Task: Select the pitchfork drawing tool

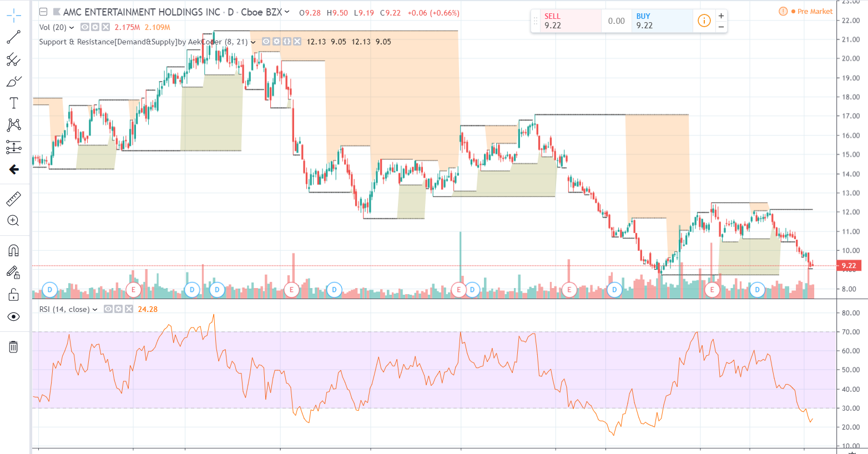Action: 13,59
